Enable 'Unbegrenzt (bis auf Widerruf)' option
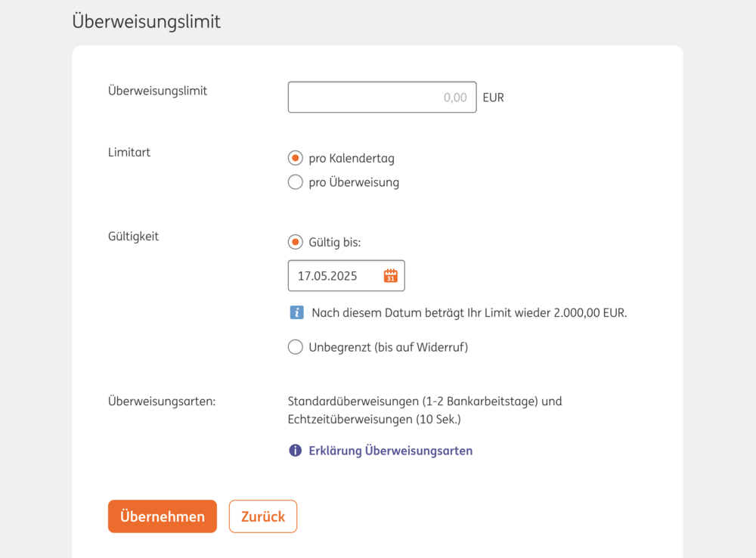The image size is (756, 558). tap(296, 348)
